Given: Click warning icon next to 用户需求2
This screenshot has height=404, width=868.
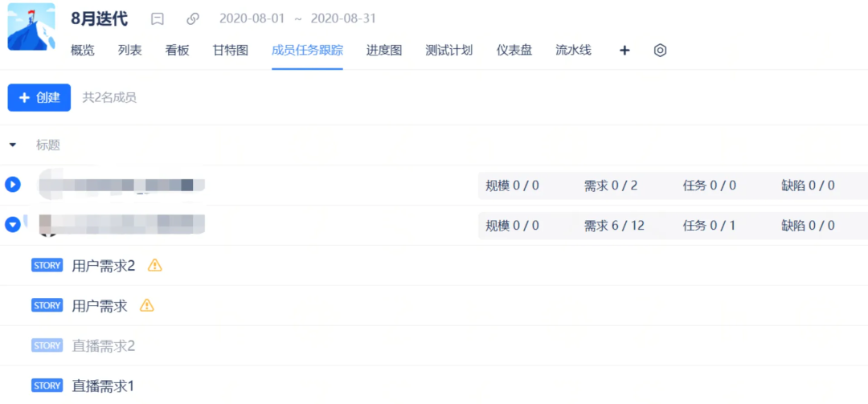Looking at the screenshot, I should (x=155, y=266).
